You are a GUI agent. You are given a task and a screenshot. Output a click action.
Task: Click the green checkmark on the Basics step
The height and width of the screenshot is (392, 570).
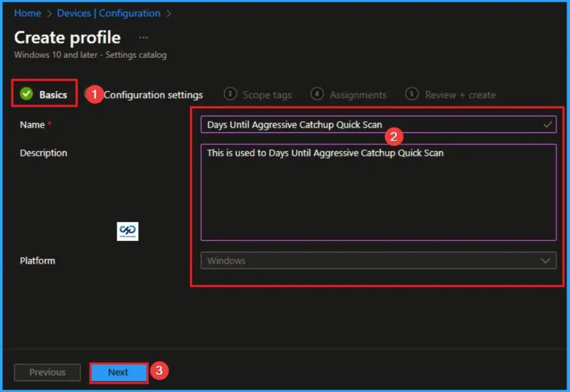(26, 94)
